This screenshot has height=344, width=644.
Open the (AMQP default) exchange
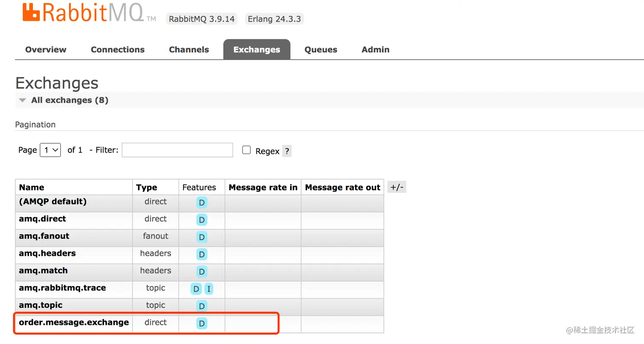tap(53, 202)
